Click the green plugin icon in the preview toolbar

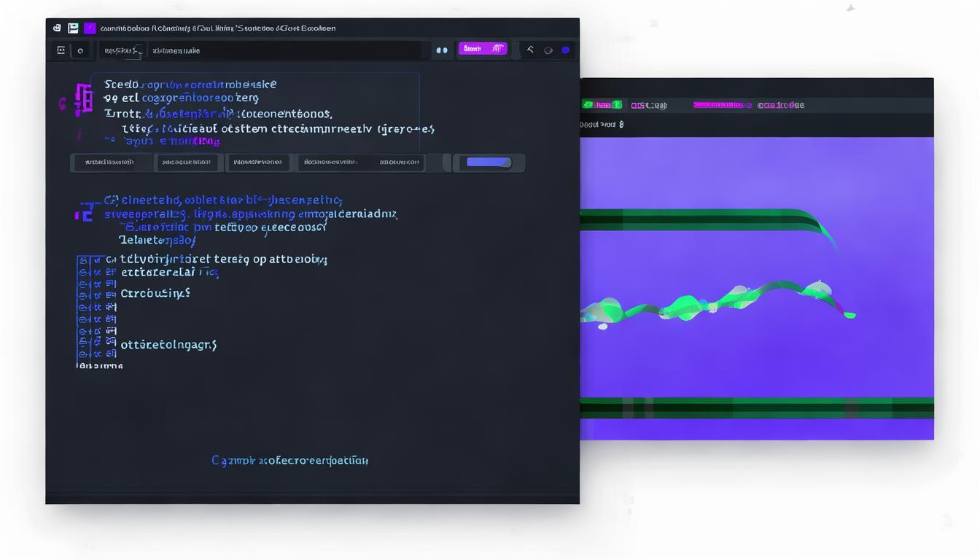coord(588,104)
